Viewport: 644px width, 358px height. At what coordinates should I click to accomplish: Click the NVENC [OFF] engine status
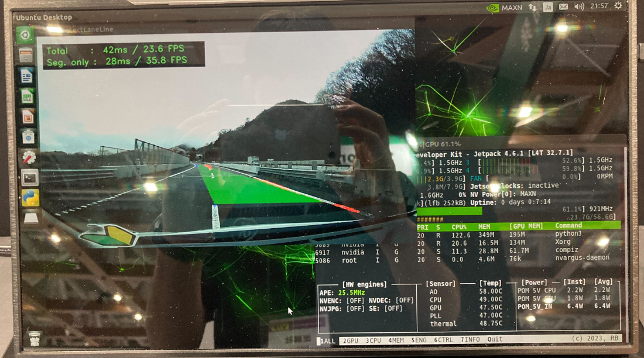(342, 301)
